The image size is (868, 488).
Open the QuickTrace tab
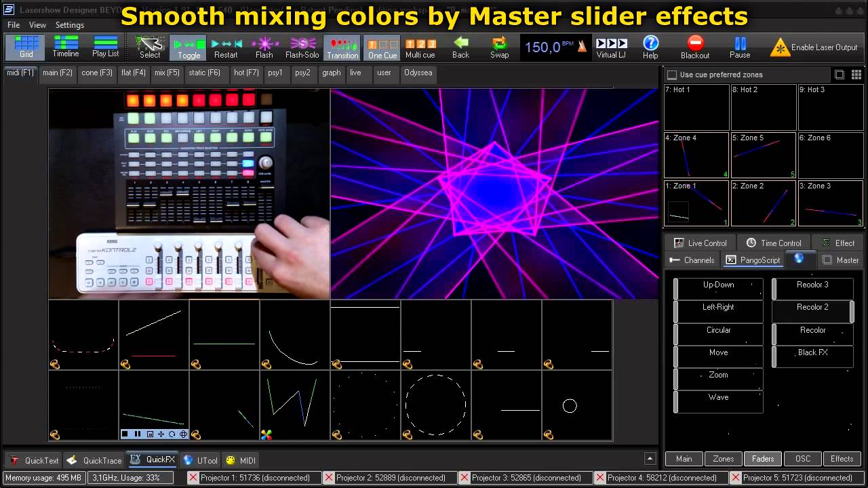(x=94, y=460)
